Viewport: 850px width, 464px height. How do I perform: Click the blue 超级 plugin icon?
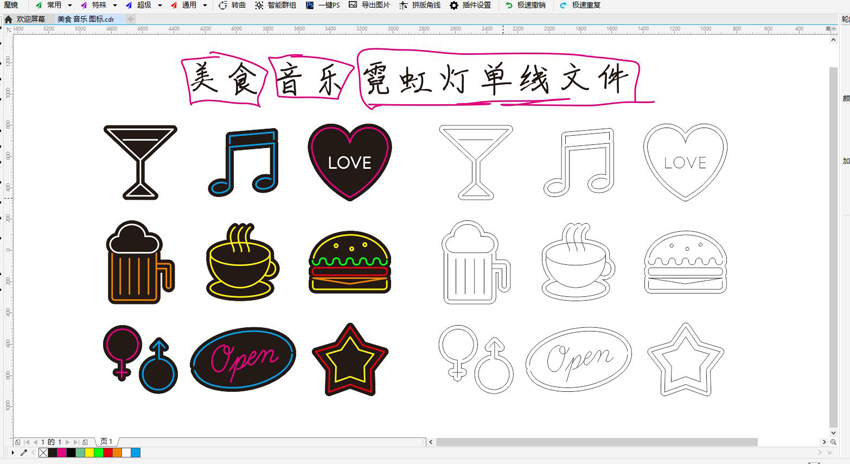tap(128, 5)
